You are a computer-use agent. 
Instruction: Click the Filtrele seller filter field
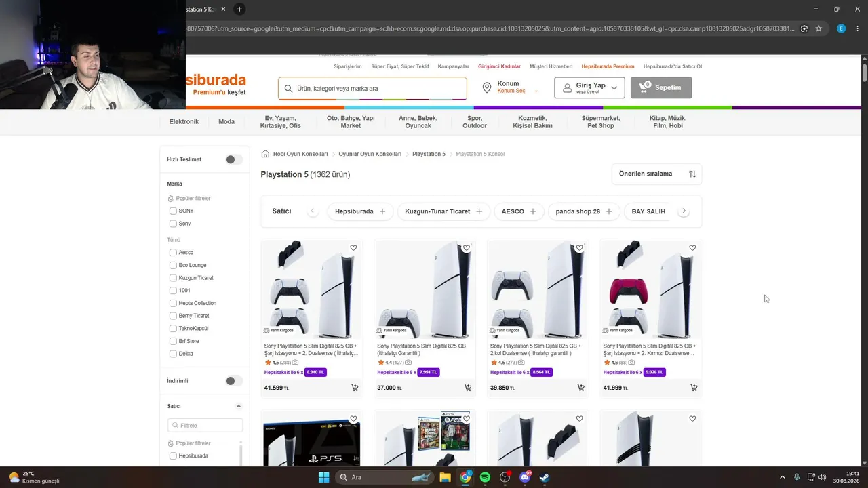click(205, 426)
